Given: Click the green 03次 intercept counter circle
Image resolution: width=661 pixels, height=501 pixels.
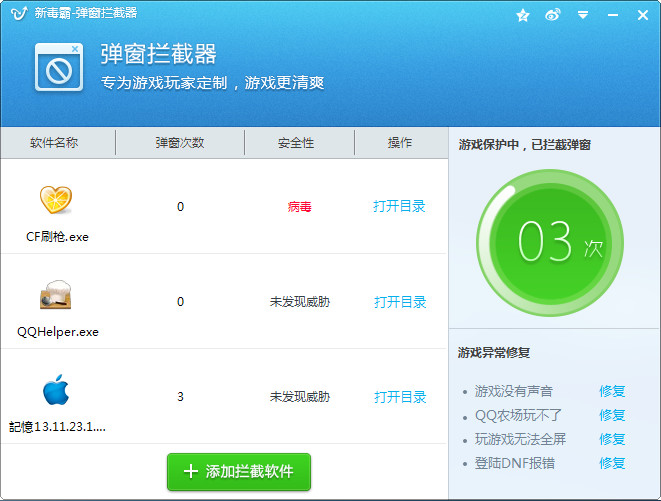Looking at the screenshot, I should [x=550, y=243].
